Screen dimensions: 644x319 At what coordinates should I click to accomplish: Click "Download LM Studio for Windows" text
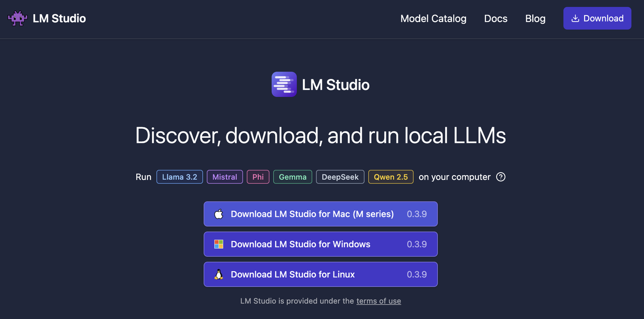tap(300, 244)
